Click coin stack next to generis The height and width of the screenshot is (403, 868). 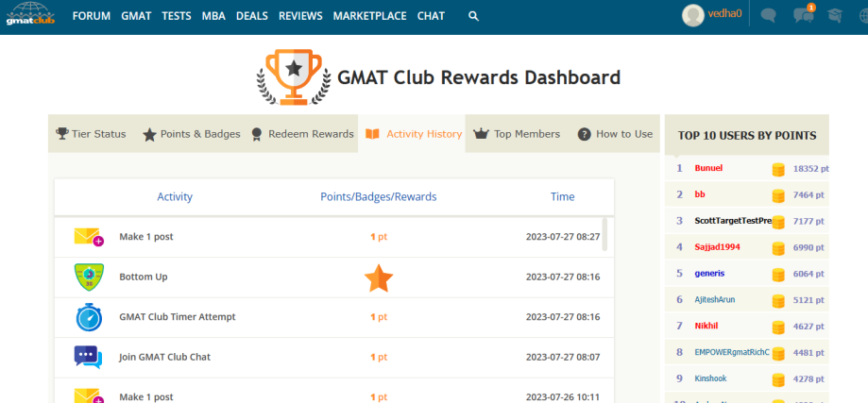(x=778, y=275)
